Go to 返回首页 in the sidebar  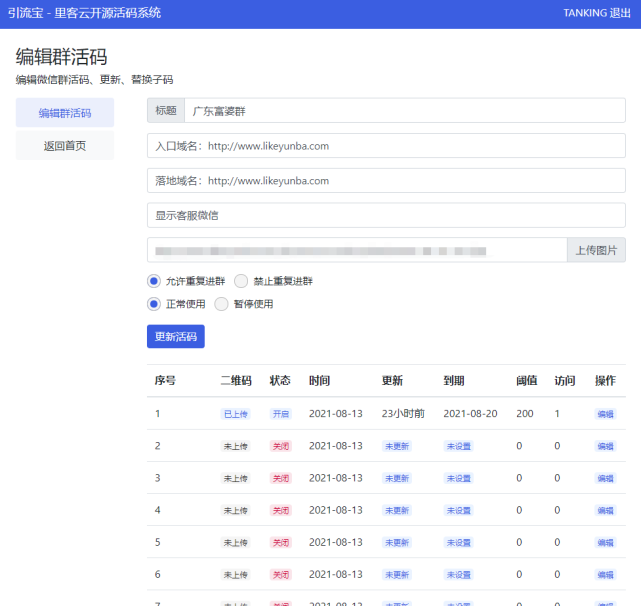click(x=65, y=146)
